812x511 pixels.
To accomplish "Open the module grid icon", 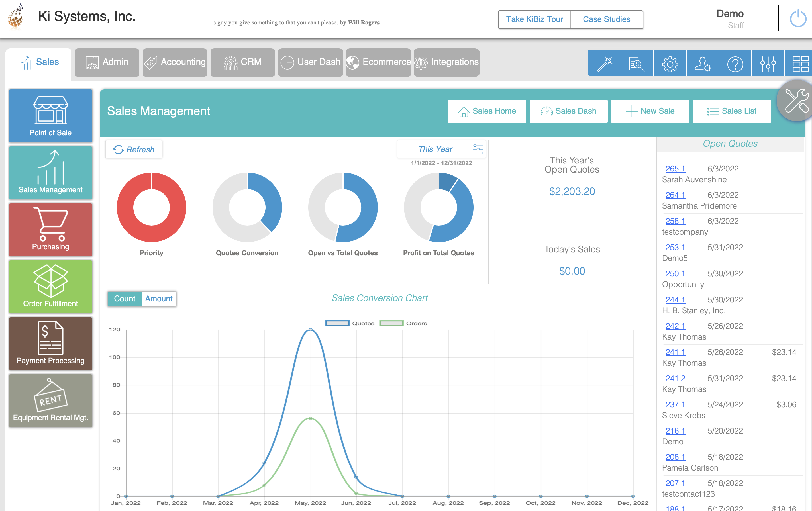I will click(801, 62).
